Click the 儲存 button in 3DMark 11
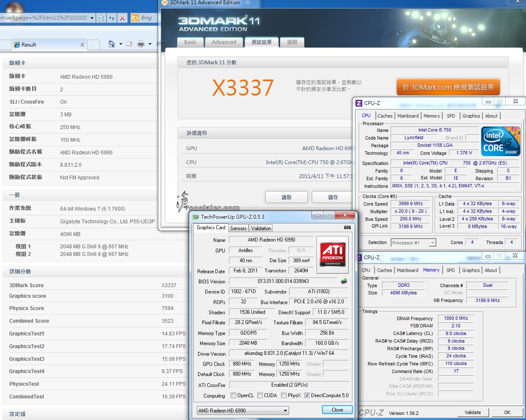Screen dimensions: 526x420 tap(333, 197)
